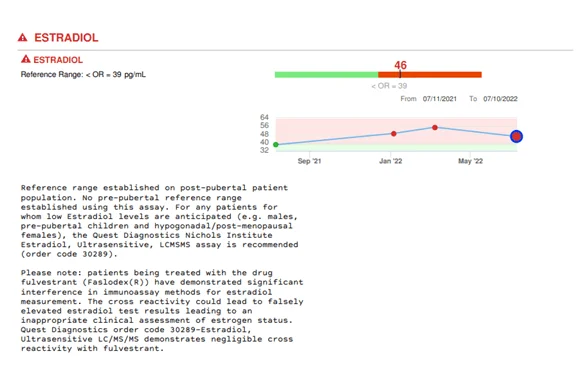Click the red value 46 above the bar
Screen dimensions: 576x373
point(400,65)
